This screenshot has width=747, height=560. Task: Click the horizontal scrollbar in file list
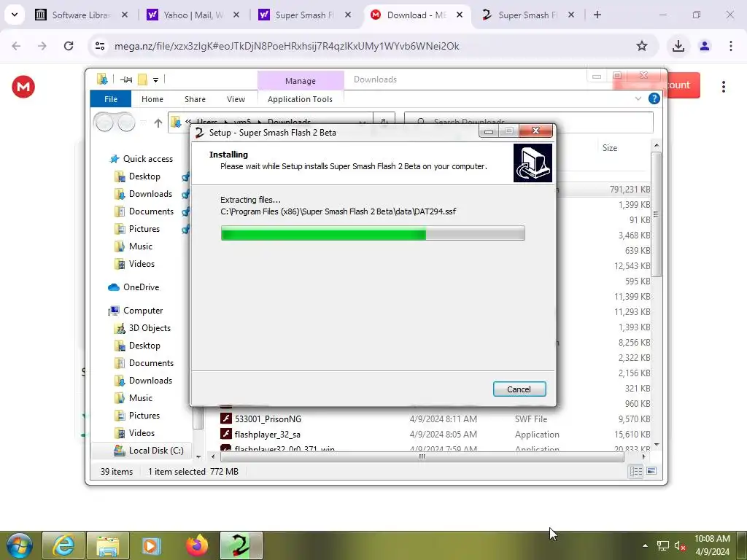422,456
